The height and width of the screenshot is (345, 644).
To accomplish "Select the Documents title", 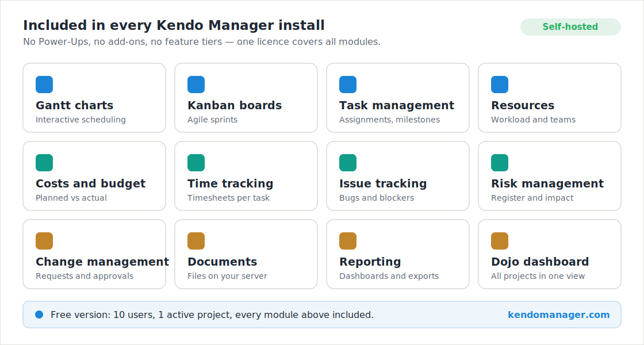I will coord(222,262).
